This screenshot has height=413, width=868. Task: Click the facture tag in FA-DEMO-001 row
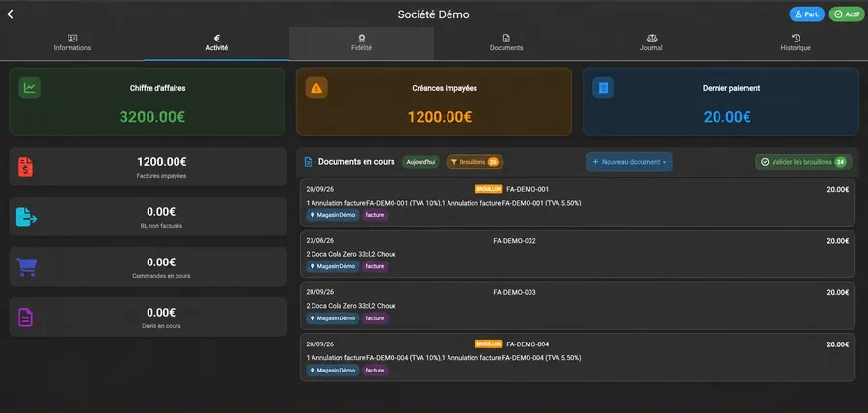[x=375, y=215]
